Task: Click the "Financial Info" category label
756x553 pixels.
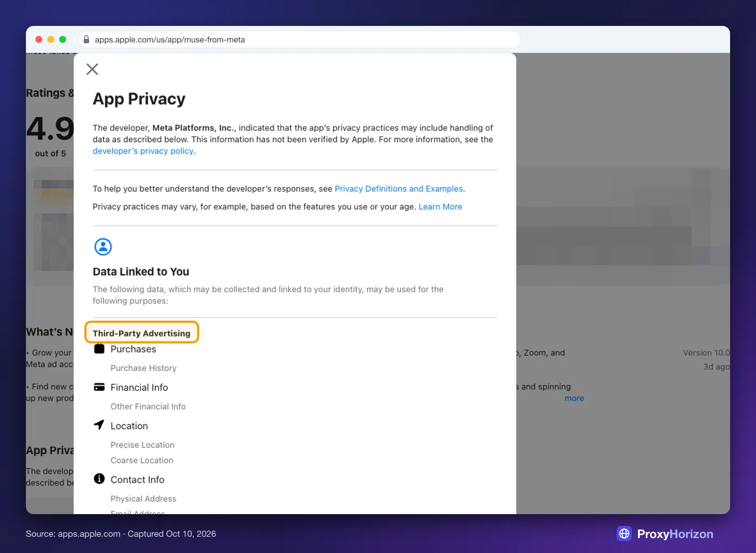Action: [x=139, y=388]
